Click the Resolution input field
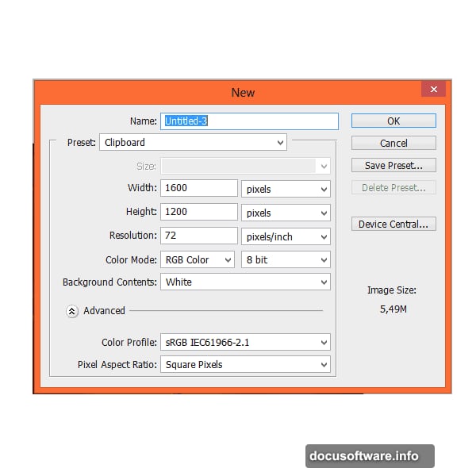This screenshot has width=476, height=476. (199, 236)
